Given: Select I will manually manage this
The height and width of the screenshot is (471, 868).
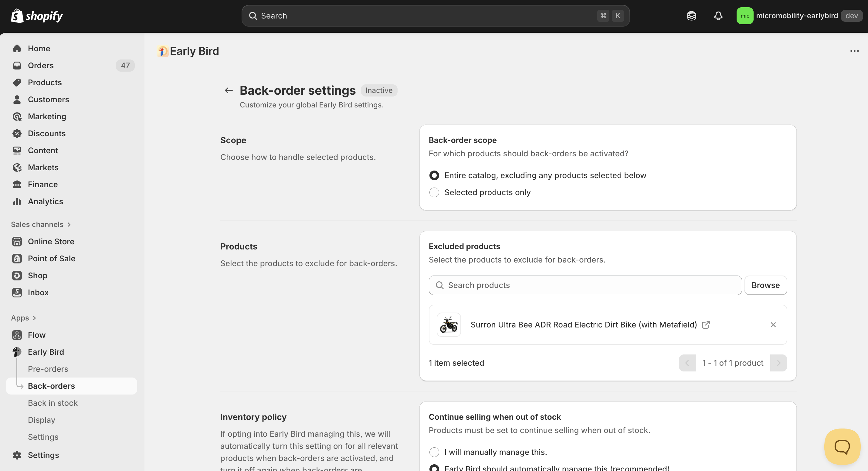Looking at the screenshot, I should click(x=434, y=452).
